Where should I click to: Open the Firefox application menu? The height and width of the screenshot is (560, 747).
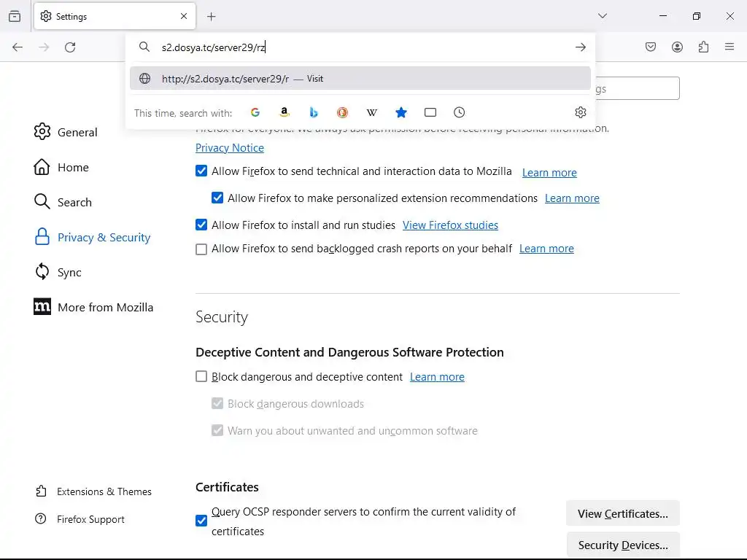729,47
